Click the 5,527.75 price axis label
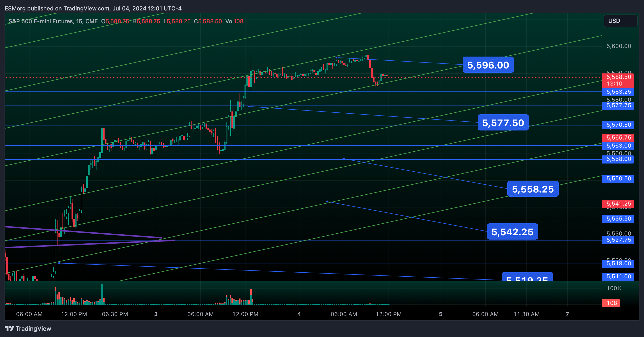Screen dimensions: 644x337 [618, 240]
